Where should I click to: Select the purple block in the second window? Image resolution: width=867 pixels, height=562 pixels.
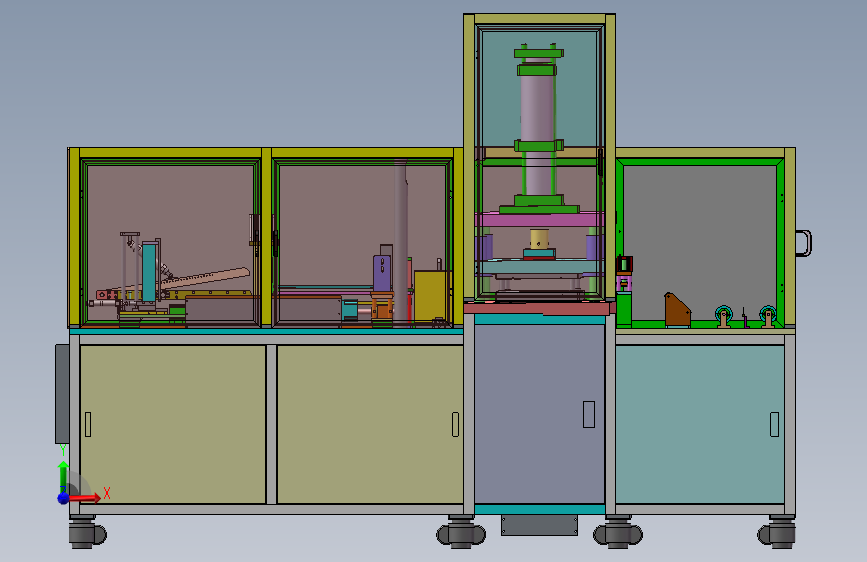click(x=382, y=273)
